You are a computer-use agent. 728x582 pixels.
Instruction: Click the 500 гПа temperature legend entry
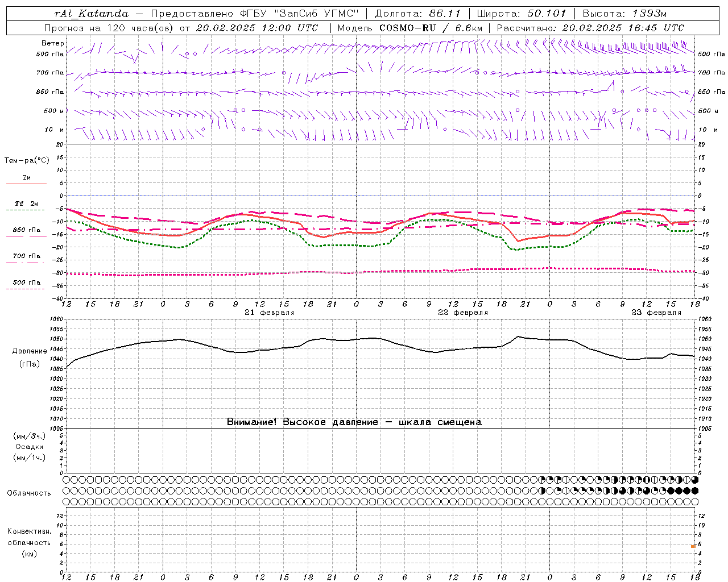[26, 282]
